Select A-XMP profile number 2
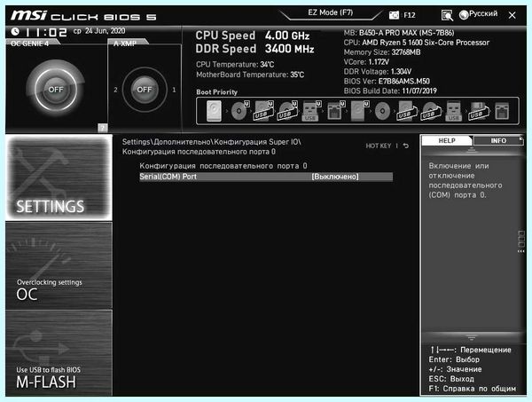532x402 pixels. (115, 90)
